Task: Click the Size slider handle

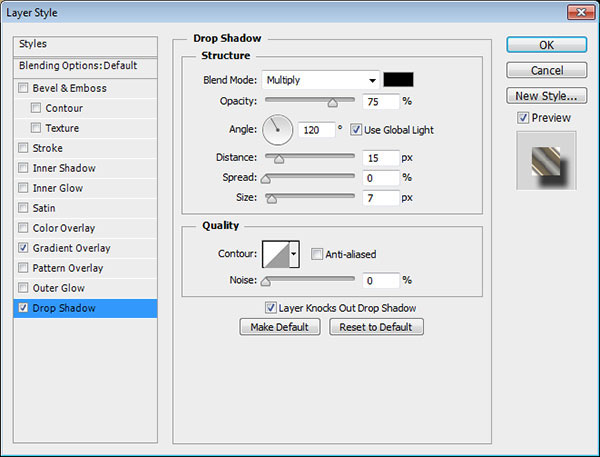Action: pyautogui.click(x=272, y=198)
